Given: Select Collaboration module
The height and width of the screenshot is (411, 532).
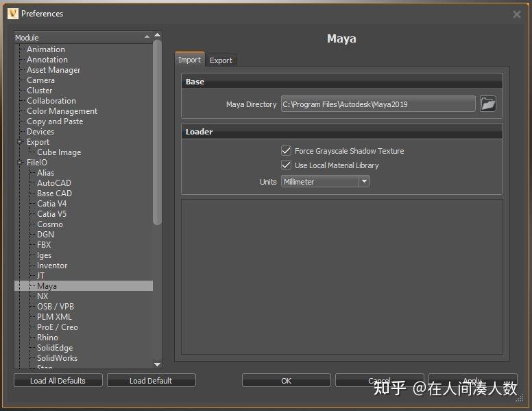Looking at the screenshot, I should click(51, 101).
